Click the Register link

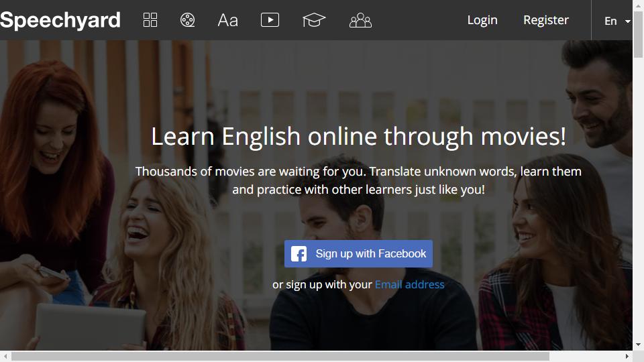pos(546,19)
